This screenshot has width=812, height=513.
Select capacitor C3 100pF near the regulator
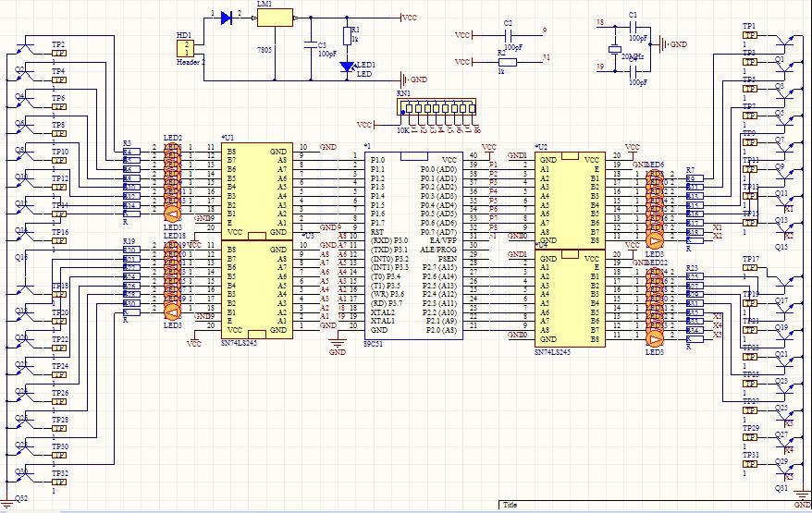pos(311,43)
